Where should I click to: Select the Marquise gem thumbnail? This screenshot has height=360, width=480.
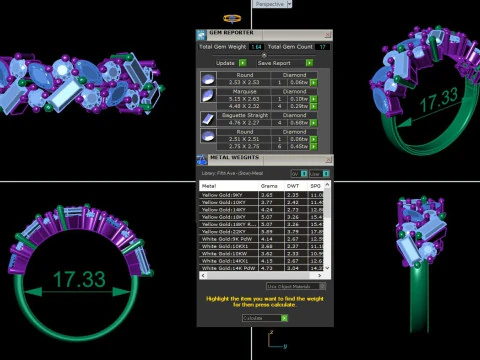coord(208,95)
